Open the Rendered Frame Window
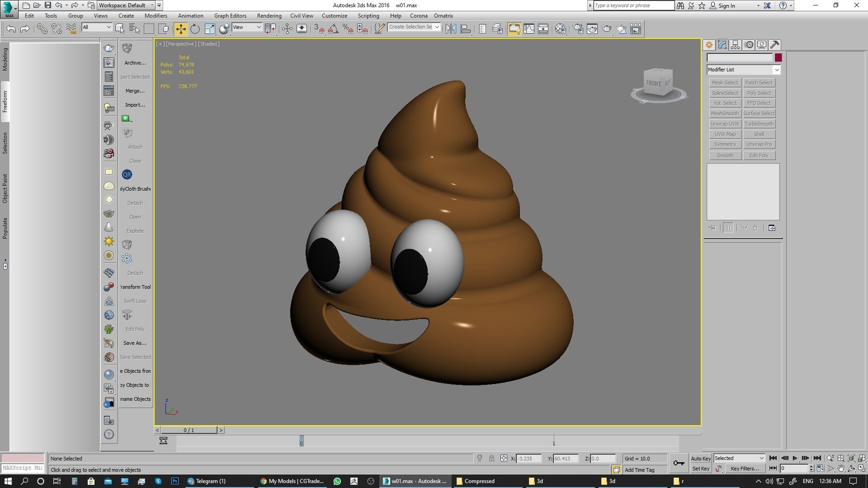The image size is (868, 488). [592, 29]
